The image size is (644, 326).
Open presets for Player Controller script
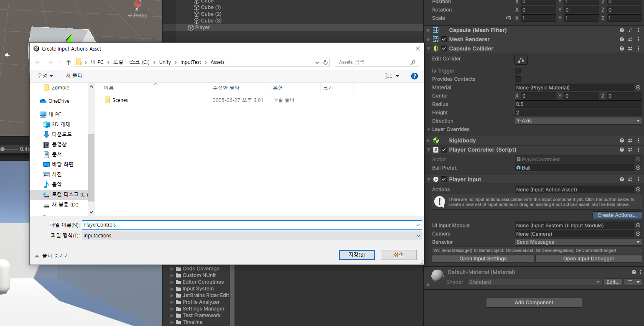pyautogui.click(x=630, y=150)
